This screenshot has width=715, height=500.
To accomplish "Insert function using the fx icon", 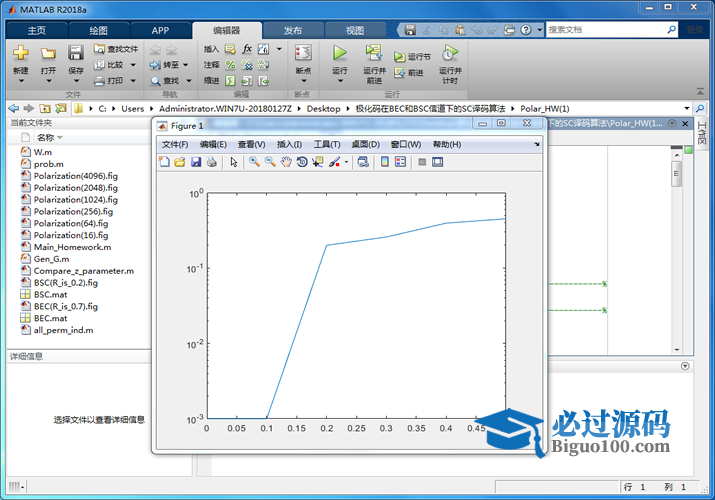I will (x=247, y=49).
